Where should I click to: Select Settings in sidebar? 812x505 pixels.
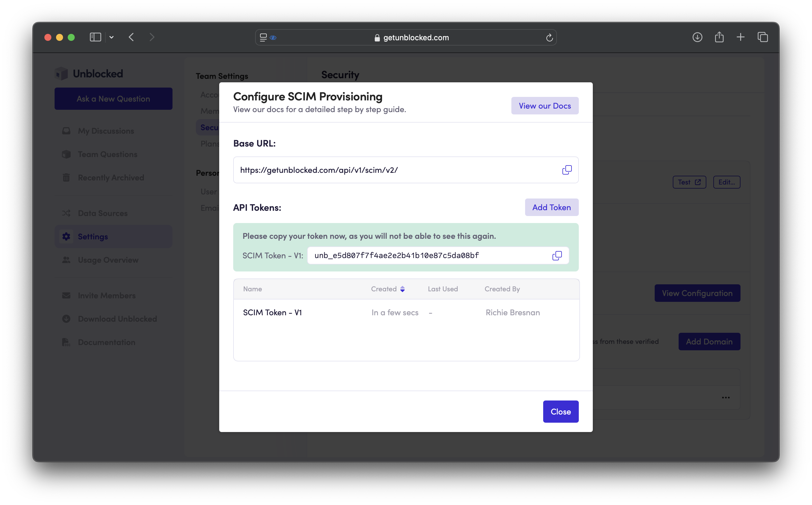[x=114, y=236]
